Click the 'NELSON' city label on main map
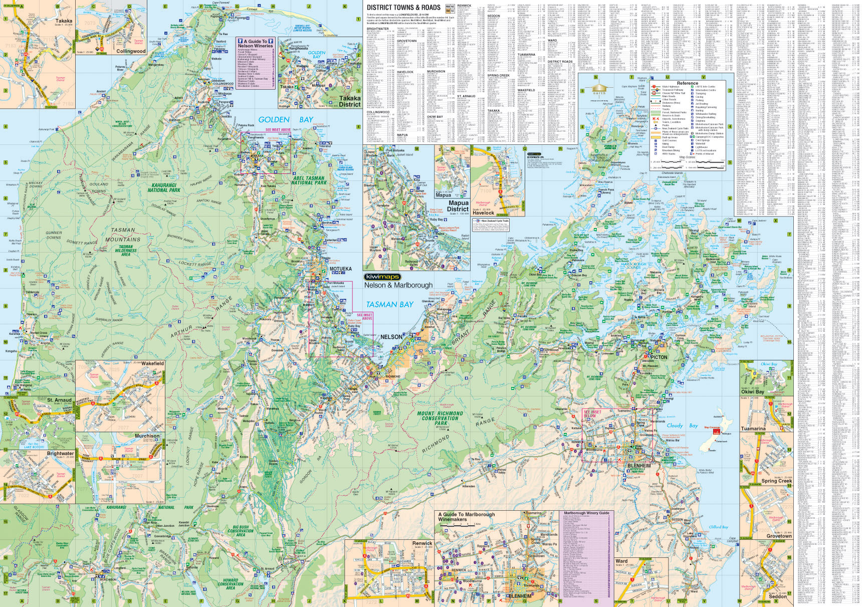 click(391, 337)
